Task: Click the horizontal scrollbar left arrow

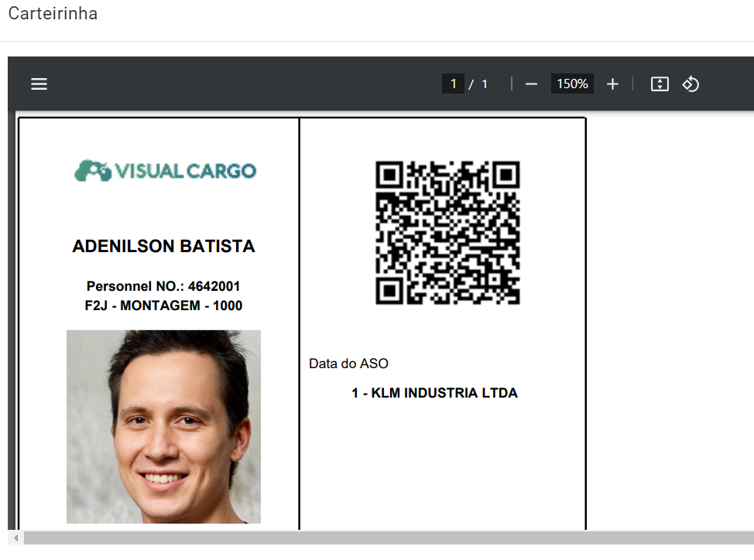Action: point(15,538)
